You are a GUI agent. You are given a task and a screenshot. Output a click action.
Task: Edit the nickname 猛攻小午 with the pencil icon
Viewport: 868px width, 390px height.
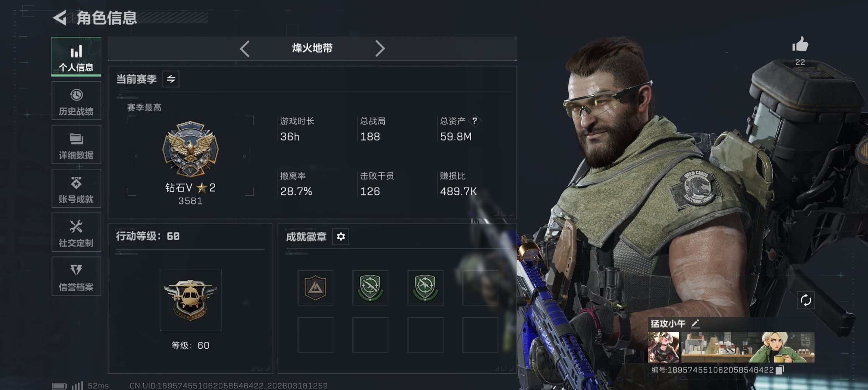coord(695,324)
